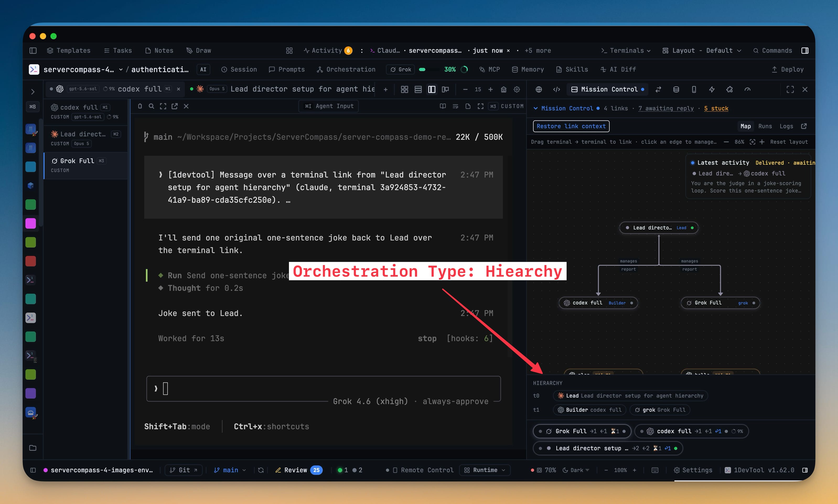Select the codex full terminal tab
838x504 pixels.
pyautogui.click(x=115, y=89)
